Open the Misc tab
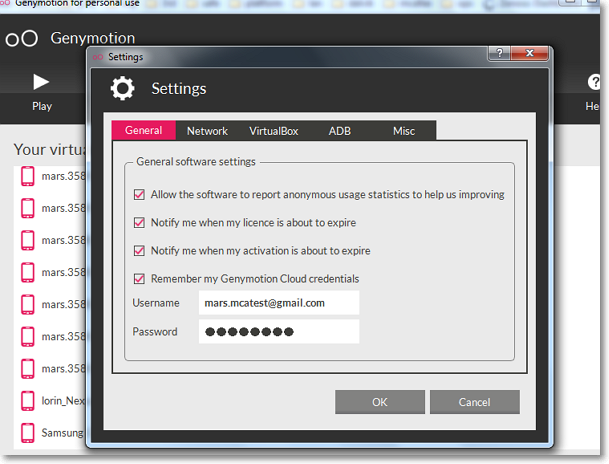 (x=404, y=131)
